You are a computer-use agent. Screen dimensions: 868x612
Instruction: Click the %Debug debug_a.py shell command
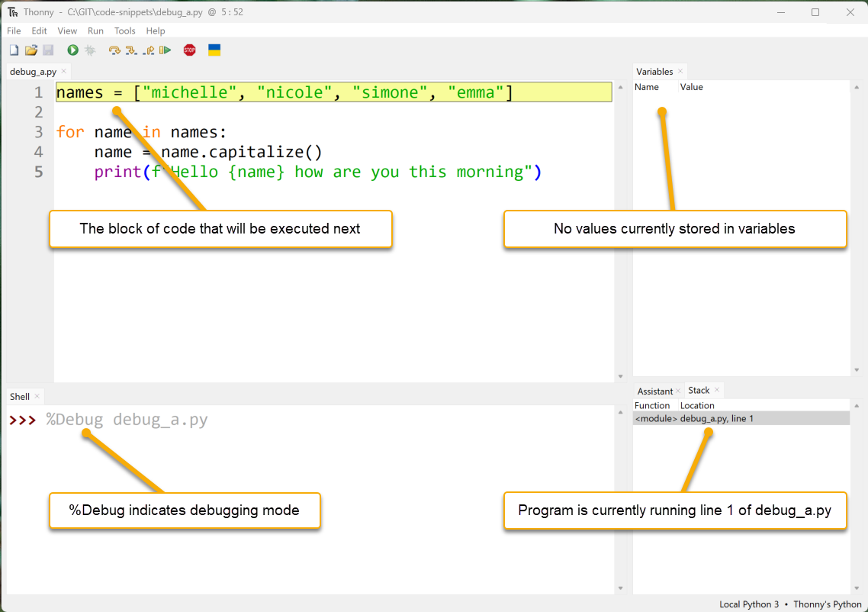(127, 420)
